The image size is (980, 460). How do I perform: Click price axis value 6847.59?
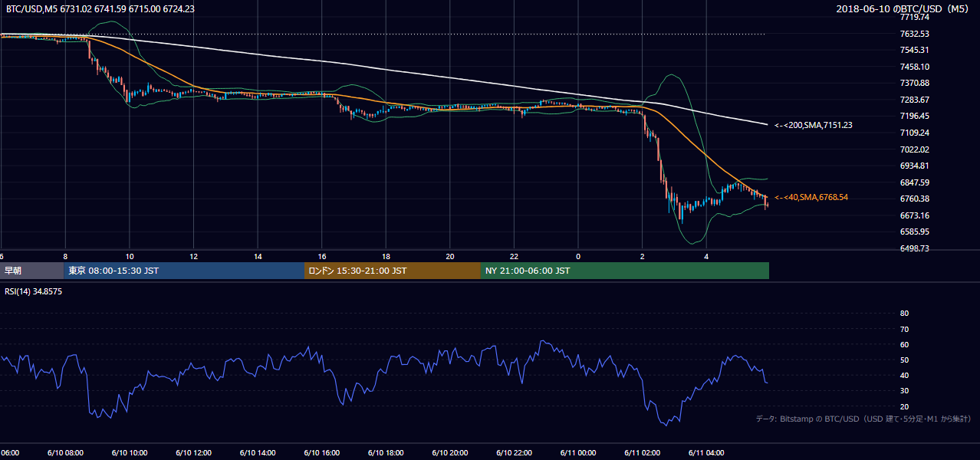tap(915, 182)
